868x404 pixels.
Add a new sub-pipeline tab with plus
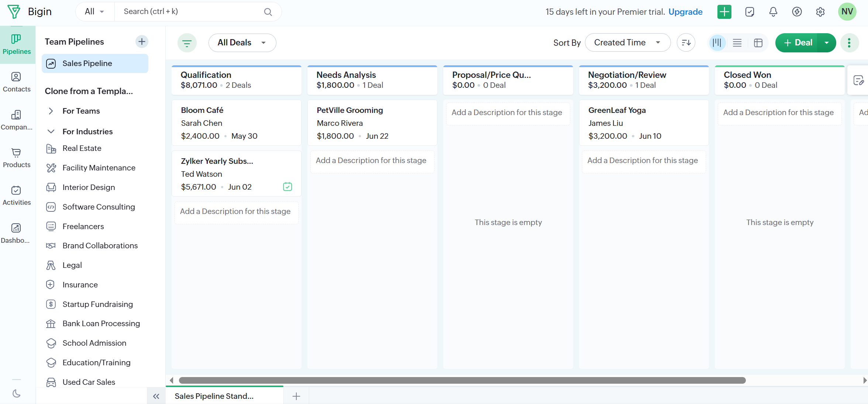coord(296,396)
